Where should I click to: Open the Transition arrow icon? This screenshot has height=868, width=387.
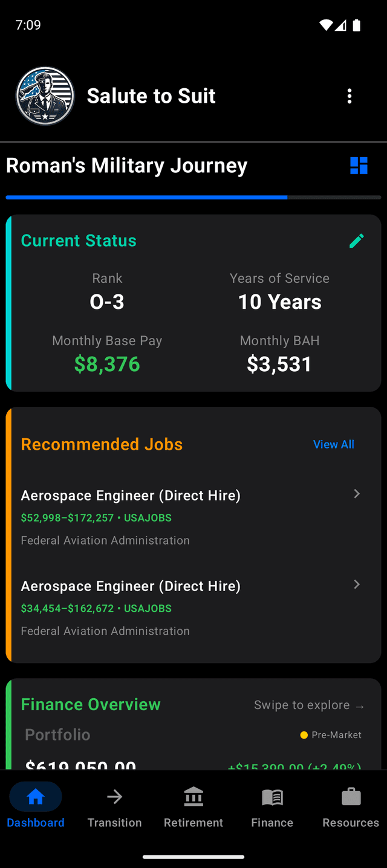pyautogui.click(x=114, y=796)
